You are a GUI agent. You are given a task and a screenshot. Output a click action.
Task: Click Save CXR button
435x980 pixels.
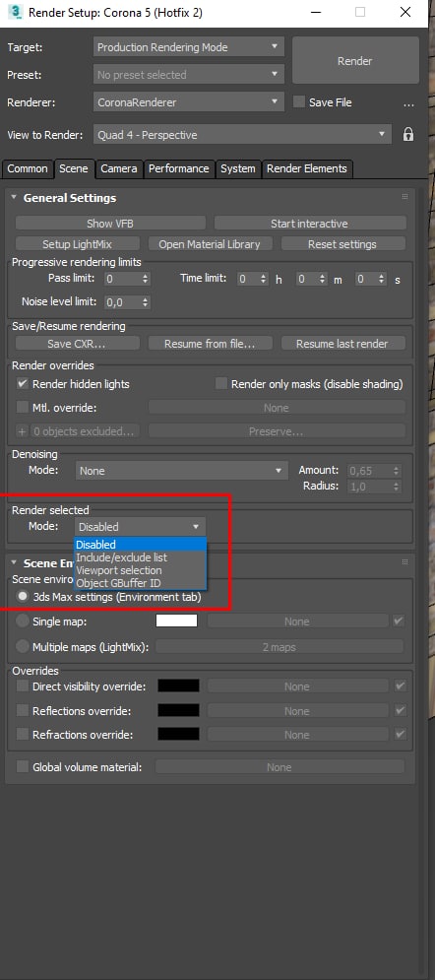pyautogui.click(x=77, y=343)
